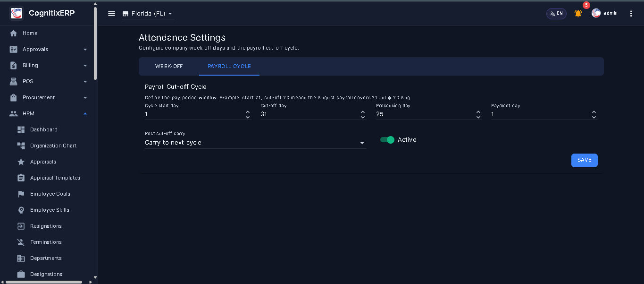Expand the POS menu arrow
This screenshot has height=284, width=644.
click(85, 81)
